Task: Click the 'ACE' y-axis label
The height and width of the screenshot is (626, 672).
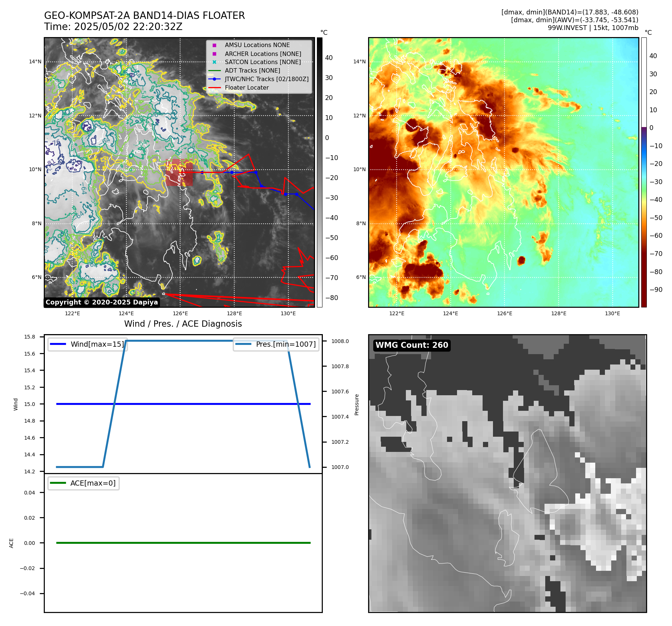Action: pyautogui.click(x=11, y=543)
